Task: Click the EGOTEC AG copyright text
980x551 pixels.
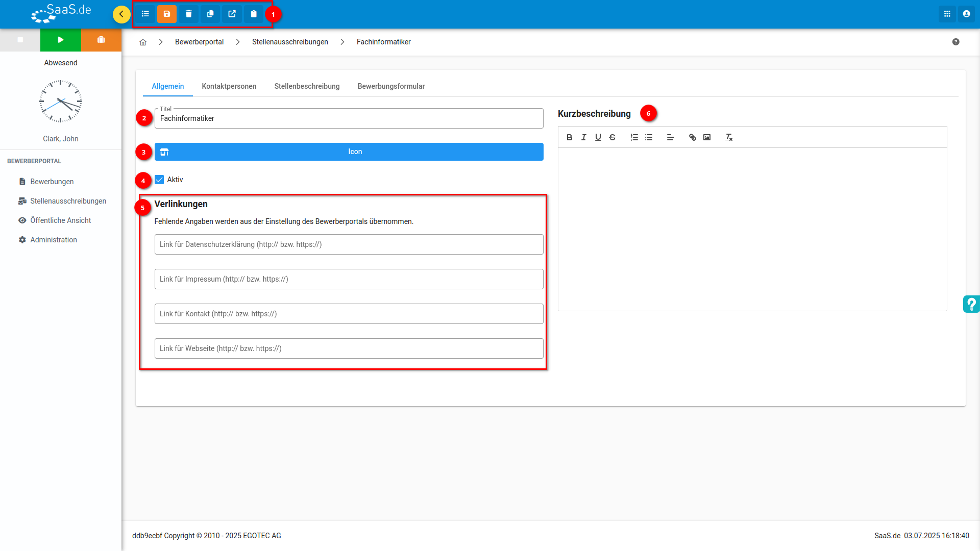Action: tap(207, 536)
